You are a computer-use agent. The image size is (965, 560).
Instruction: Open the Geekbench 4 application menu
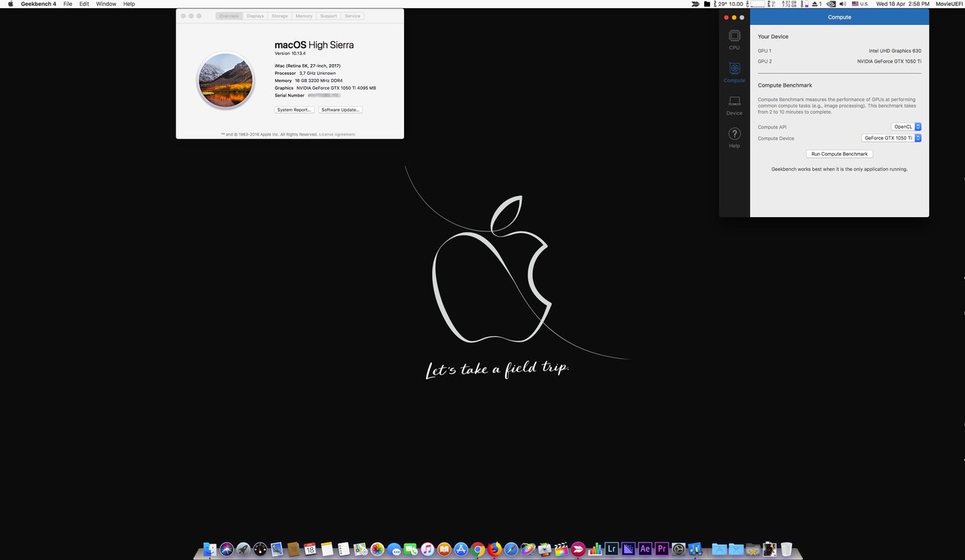pyautogui.click(x=38, y=4)
